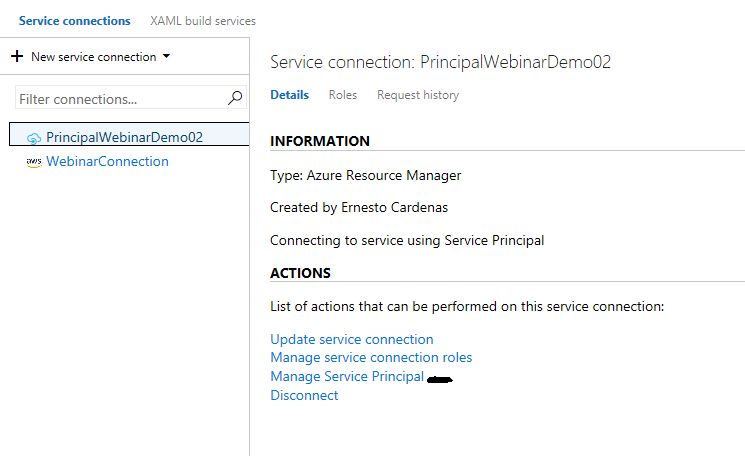This screenshot has width=745, height=456.
Task: Click the search magnifier icon
Action: point(235,98)
